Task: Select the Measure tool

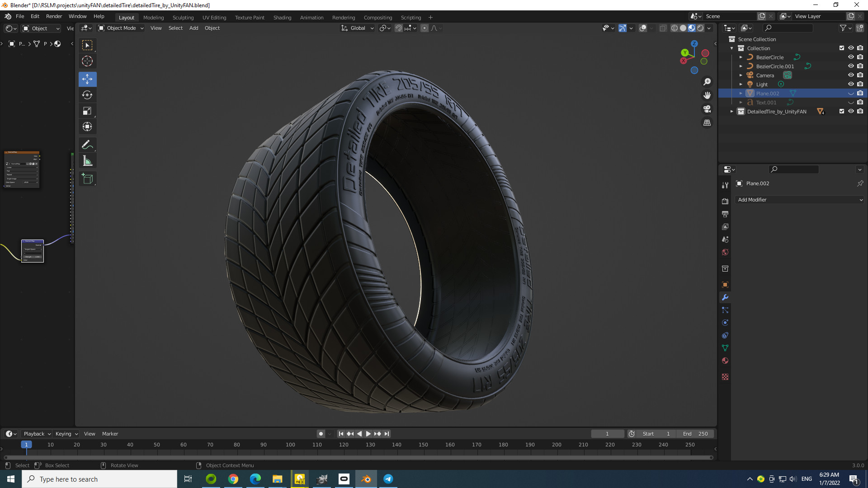Action: (x=87, y=160)
